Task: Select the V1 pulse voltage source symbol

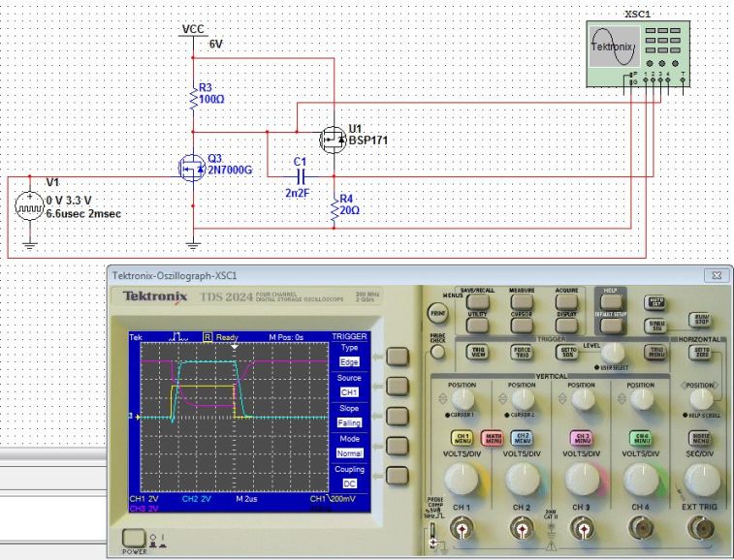Action: coord(29,205)
